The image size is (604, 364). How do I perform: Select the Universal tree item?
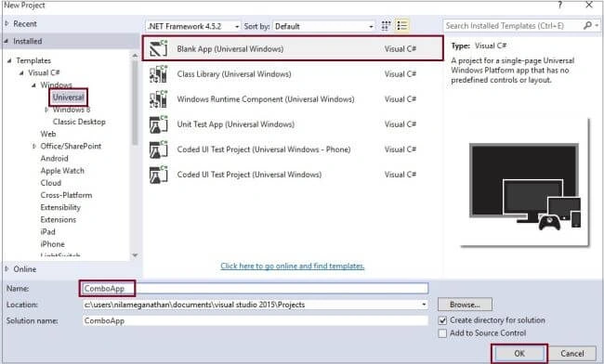click(68, 97)
